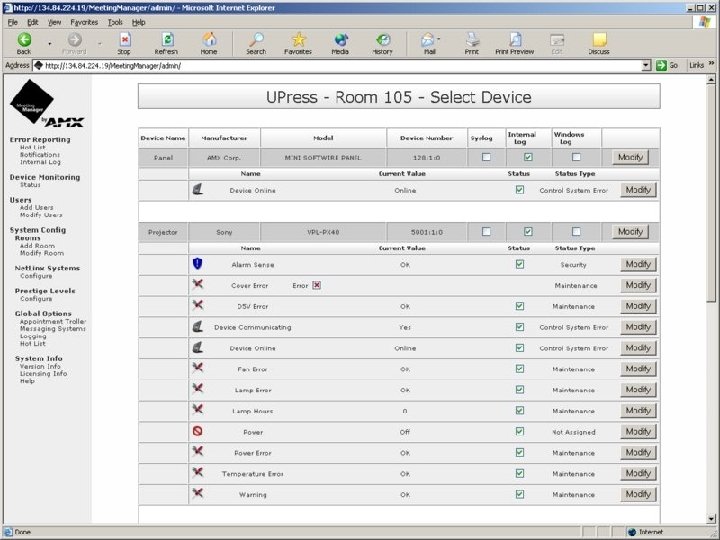
Task: Click the Device Communicating row icon
Action: tap(197, 326)
